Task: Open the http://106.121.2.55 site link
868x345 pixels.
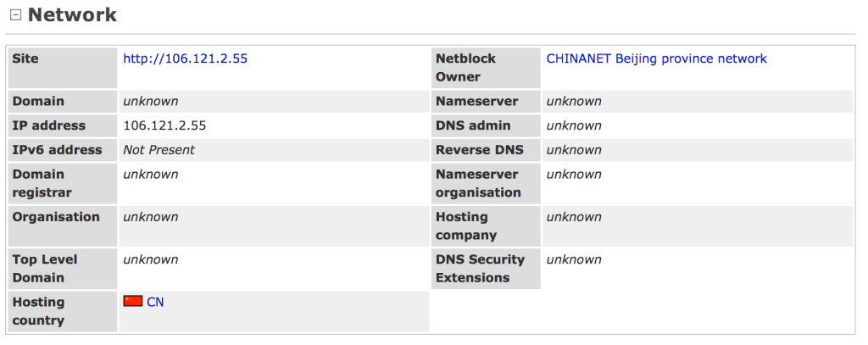Action: tap(185, 58)
